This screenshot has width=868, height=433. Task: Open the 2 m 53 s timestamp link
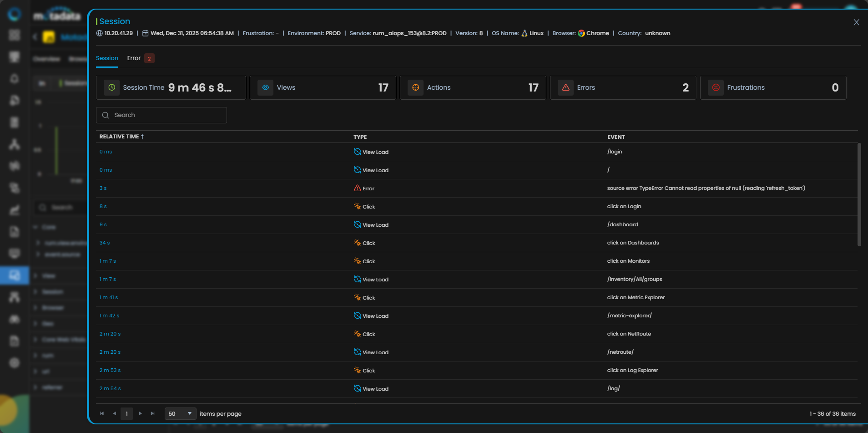click(x=110, y=370)
